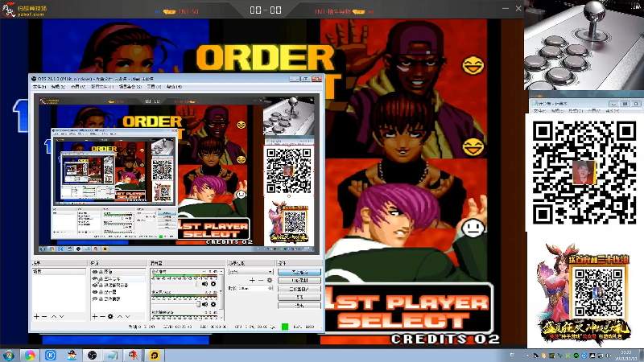Move scene down with the down arrow
The width and height of the screenshot is (644, 362).
coord(62,316)
